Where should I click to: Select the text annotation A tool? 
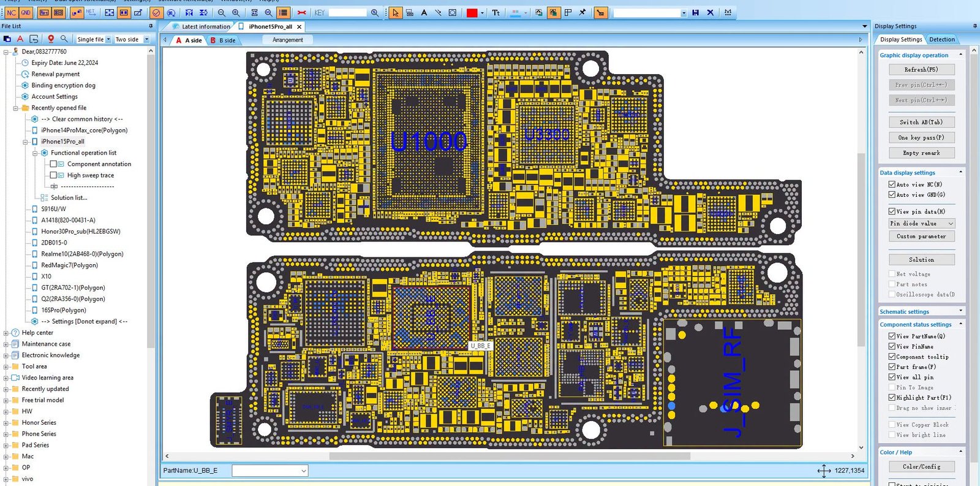pyautogui.click(x=424, y=12)
